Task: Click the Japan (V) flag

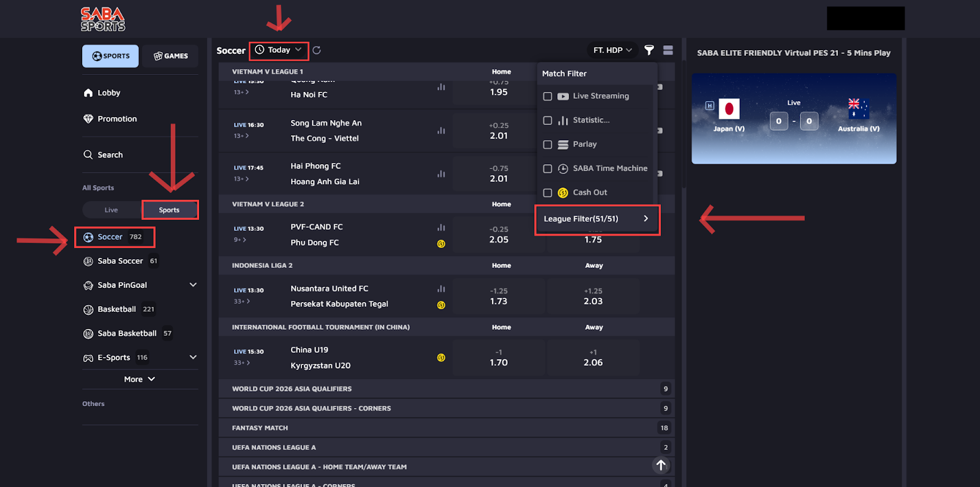Action: (x=729, y=109)
